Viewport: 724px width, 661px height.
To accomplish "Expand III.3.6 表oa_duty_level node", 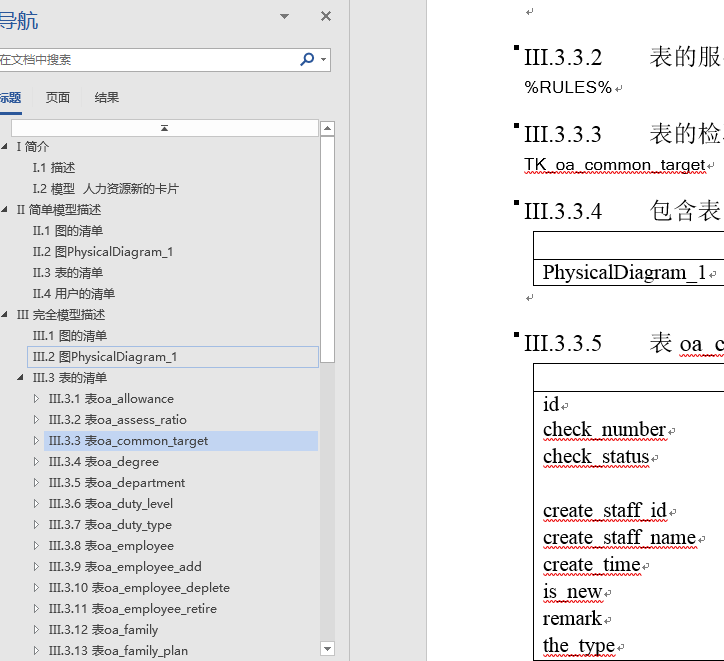I will point(36,504).
